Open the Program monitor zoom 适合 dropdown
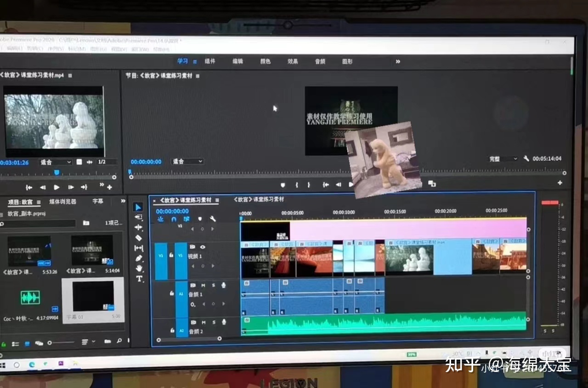The image size is (588, 388). [x=187, y=162]
